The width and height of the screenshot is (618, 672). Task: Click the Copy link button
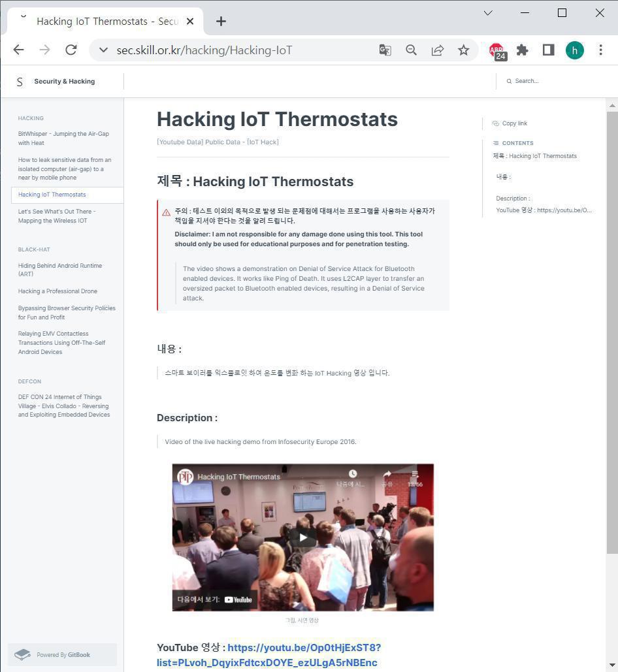pos(514,123)
